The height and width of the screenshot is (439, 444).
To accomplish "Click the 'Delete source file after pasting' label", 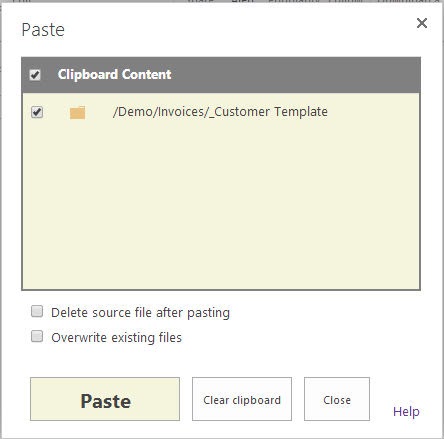I will [x=140, y=313].
